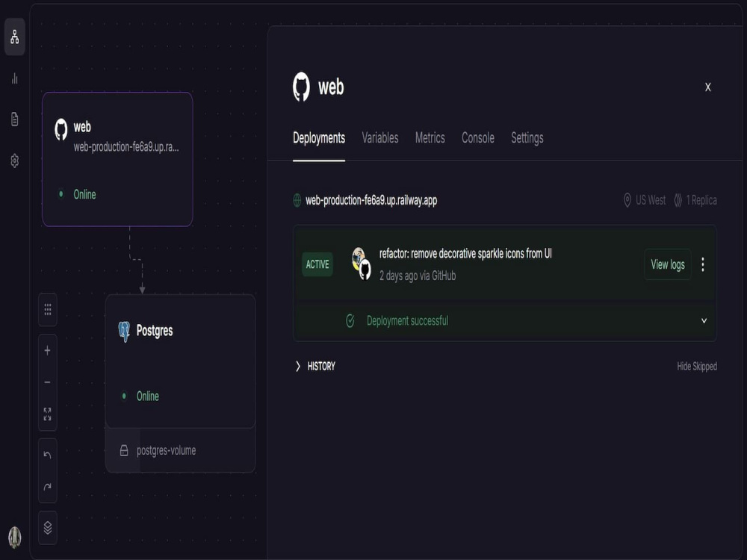Click the user avatar at sidebar bottom
Screen dimensions: 747x560
pyautogui.click(x=15, y=537)
